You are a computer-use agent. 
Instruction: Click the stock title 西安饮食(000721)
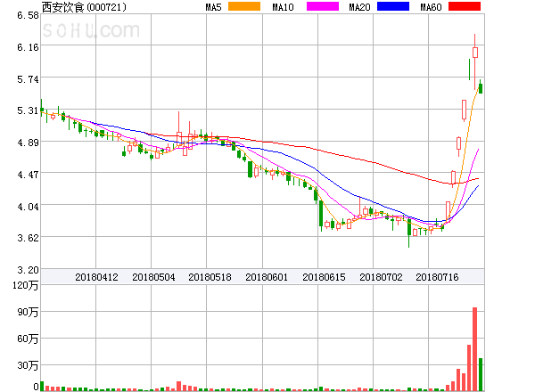point(84,7)
